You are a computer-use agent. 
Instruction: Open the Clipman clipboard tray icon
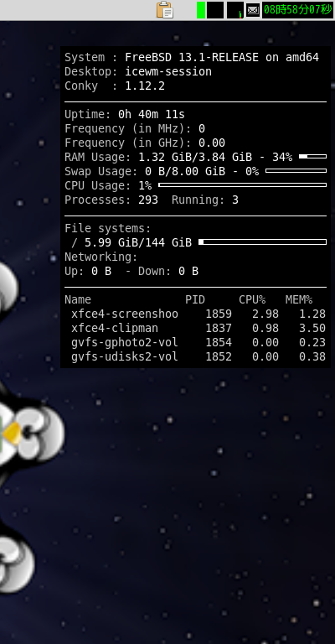tap(165, 10)
